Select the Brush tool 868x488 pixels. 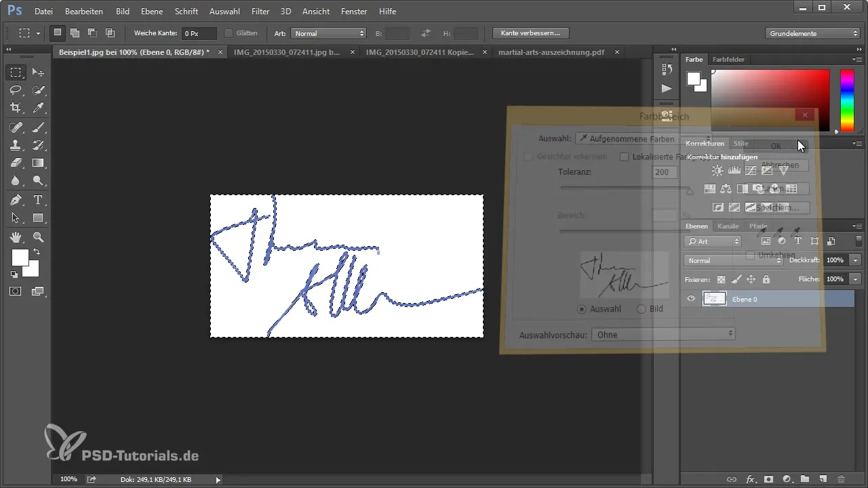(38, 127)
